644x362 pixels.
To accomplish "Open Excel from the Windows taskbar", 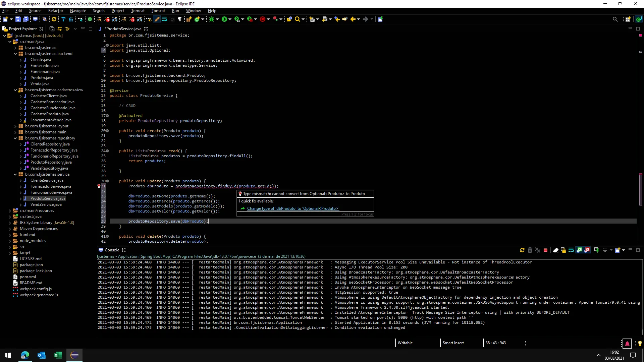I will pyautogui.click(x=58, y=355).
